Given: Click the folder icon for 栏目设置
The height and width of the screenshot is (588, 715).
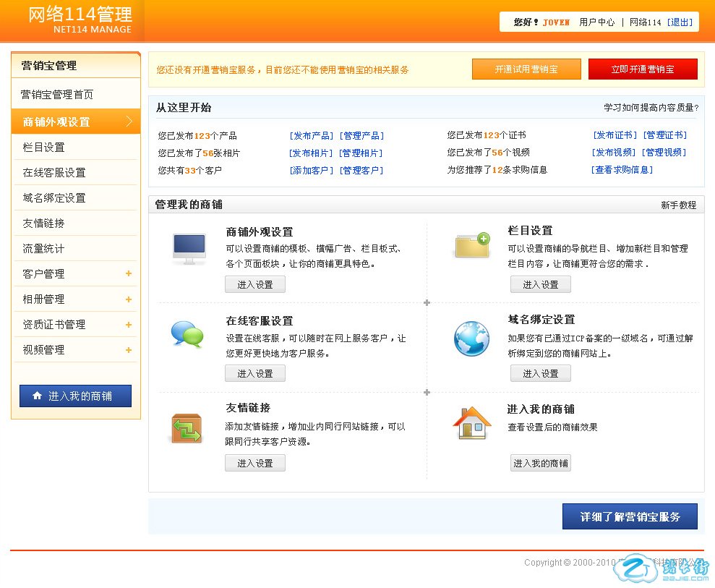Looking at the screenshot, I should click(471, 246).
